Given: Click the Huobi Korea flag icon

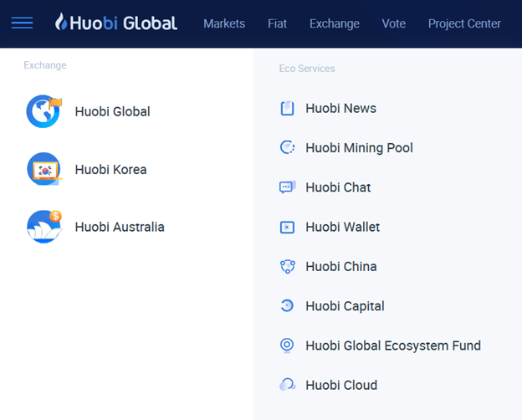Looking at the screenshot, I should coord(44,169).
